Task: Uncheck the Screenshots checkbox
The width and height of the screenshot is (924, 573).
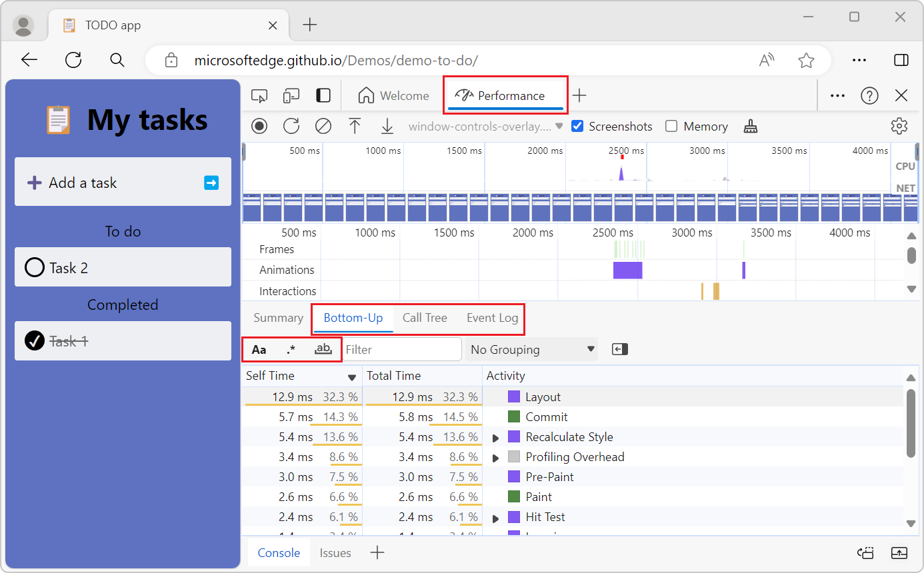Action: coord(577,125)
